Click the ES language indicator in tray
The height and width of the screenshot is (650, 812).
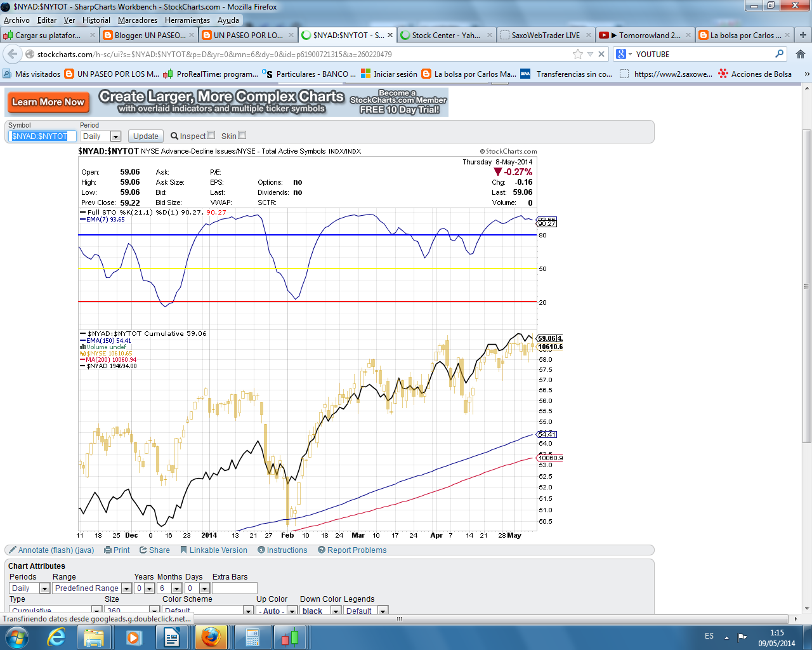tap(709, 636)
